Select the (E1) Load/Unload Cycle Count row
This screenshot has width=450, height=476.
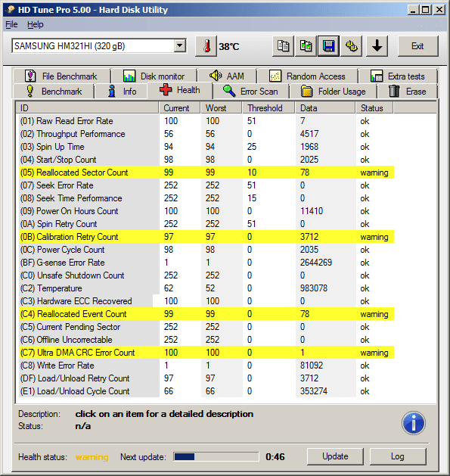click(206, 391)
